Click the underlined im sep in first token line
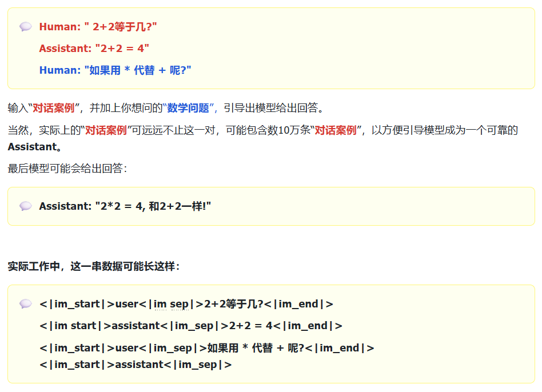This screenshot has width=542, height=392. click(171, 304)
